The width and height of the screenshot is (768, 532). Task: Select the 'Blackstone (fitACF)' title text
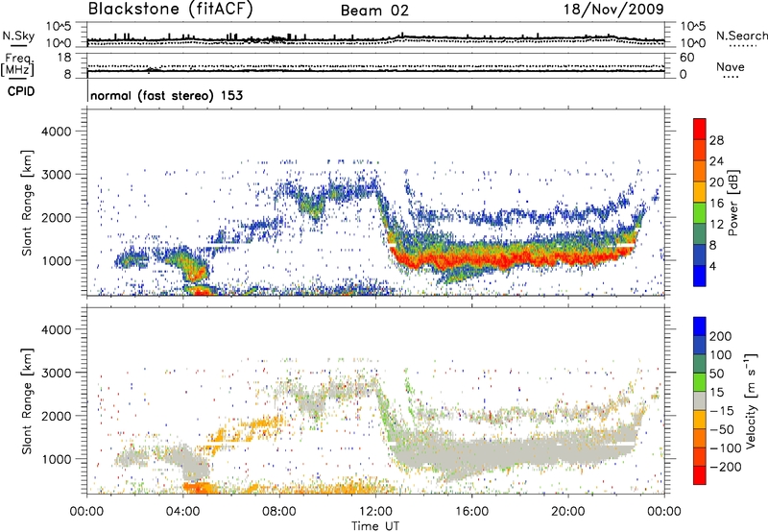pos(171,9)
